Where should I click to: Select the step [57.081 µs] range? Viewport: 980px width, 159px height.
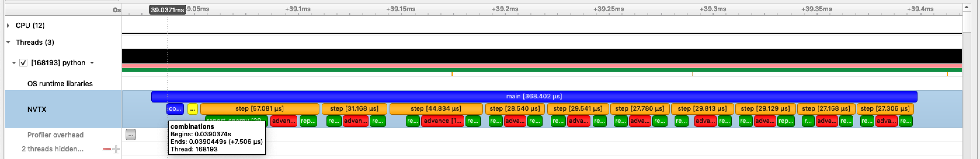tap(260, 109)
